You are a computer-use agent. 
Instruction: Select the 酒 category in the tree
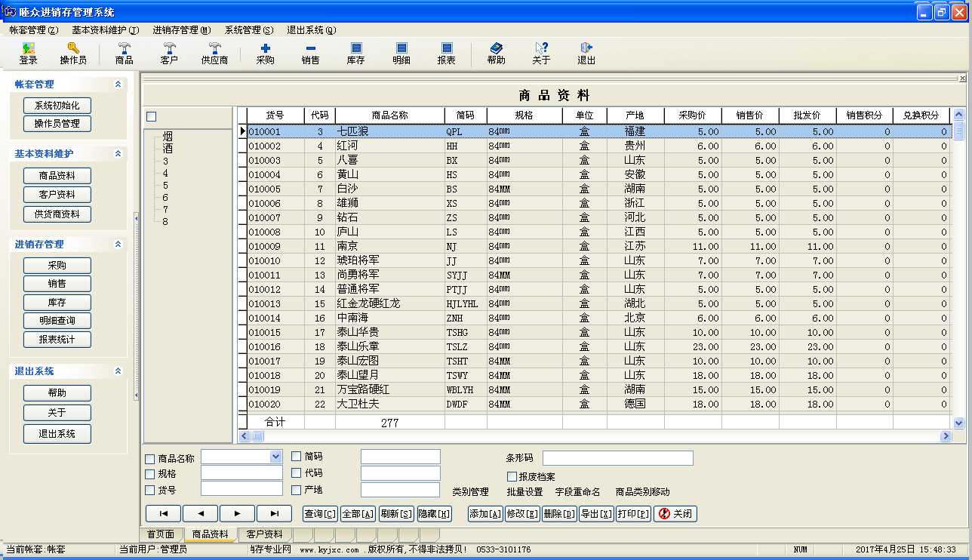click(x=168, y=149)
